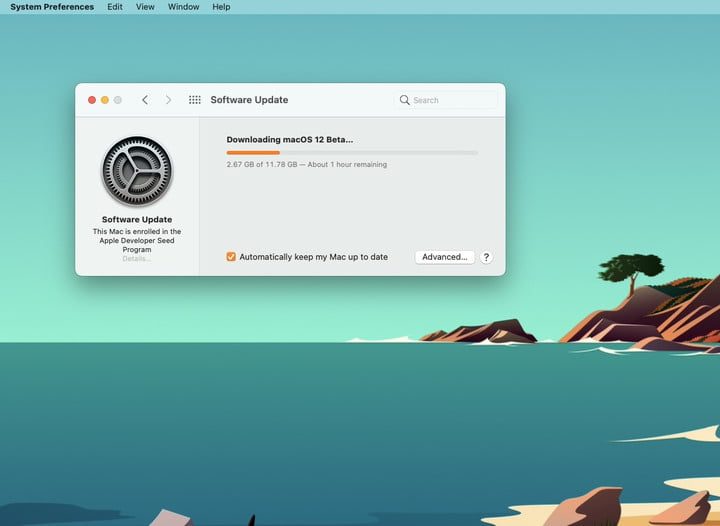Click the forward chevron in the toolbar
Screen dimensions: 720x526
tap(169, 100)
